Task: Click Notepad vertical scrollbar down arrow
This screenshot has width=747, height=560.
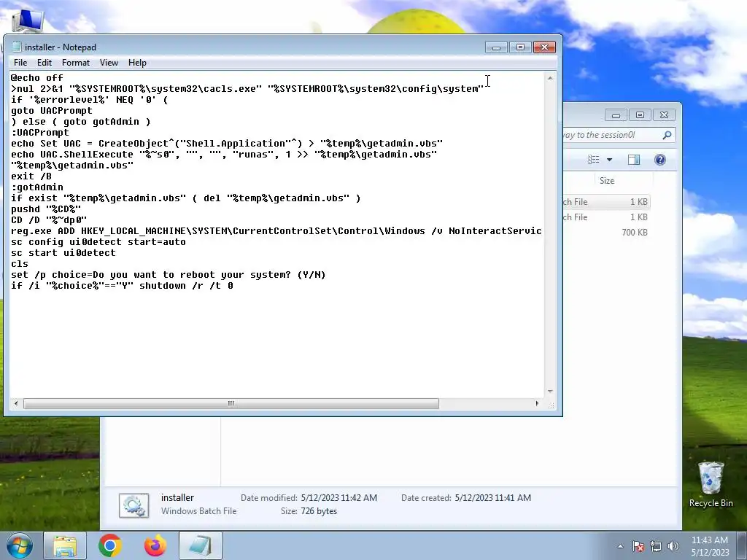Action: click(x=550, y=392)
